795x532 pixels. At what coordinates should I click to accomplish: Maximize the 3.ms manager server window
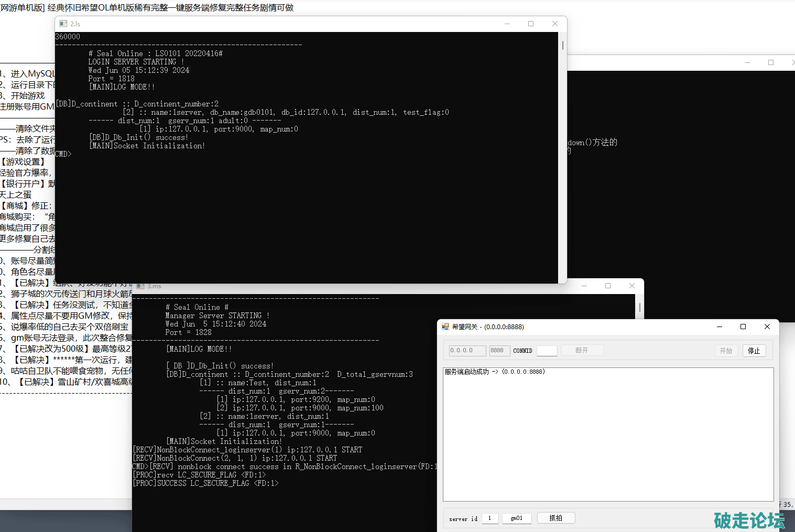[x=608, y=286]
